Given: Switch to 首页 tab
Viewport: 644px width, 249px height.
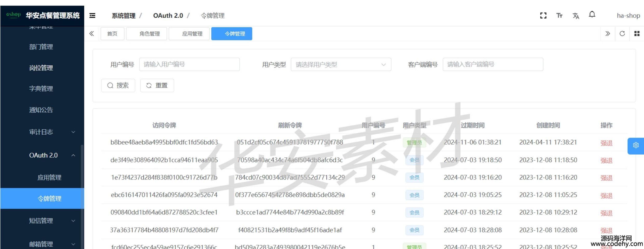Looking at the screenshot, I should point(112,34).
